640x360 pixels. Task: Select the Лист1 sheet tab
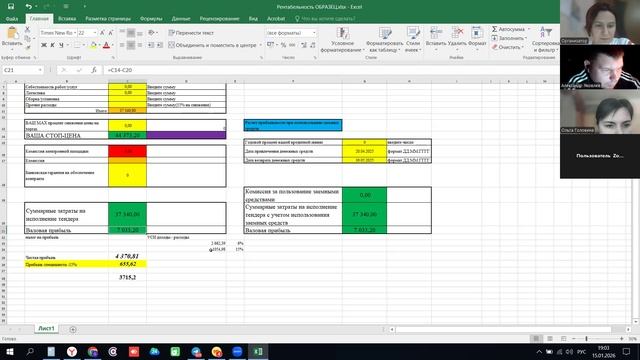(46, 328)
